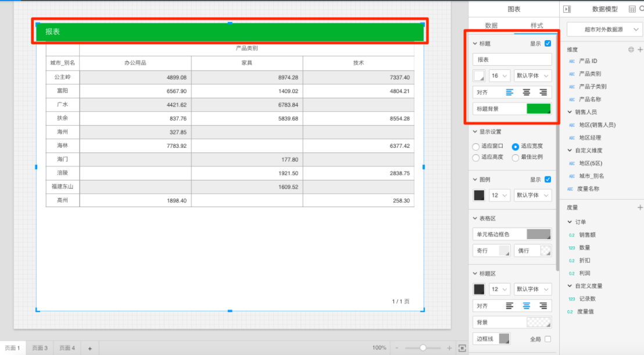Screen dimensions: 644x355
Task: Open the 图例 font size 12 dropdown
Action: click(x=499, y=195)
